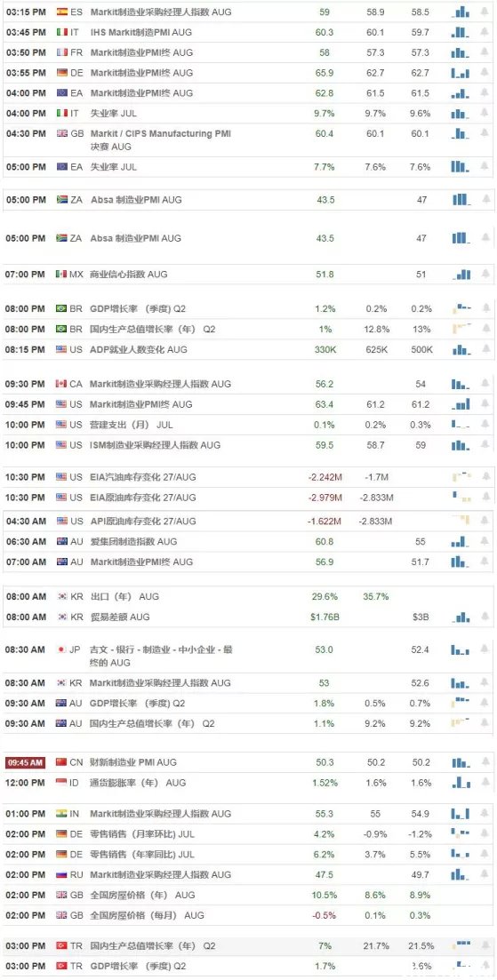Open chart icon for RU Markit制造业采购经理人指数

point(460,874)
